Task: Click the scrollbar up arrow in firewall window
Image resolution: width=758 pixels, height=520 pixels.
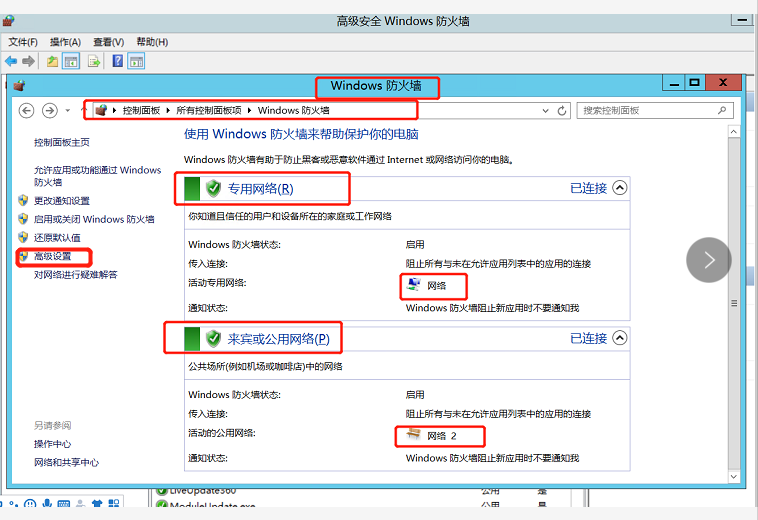Action: point(734,132)
